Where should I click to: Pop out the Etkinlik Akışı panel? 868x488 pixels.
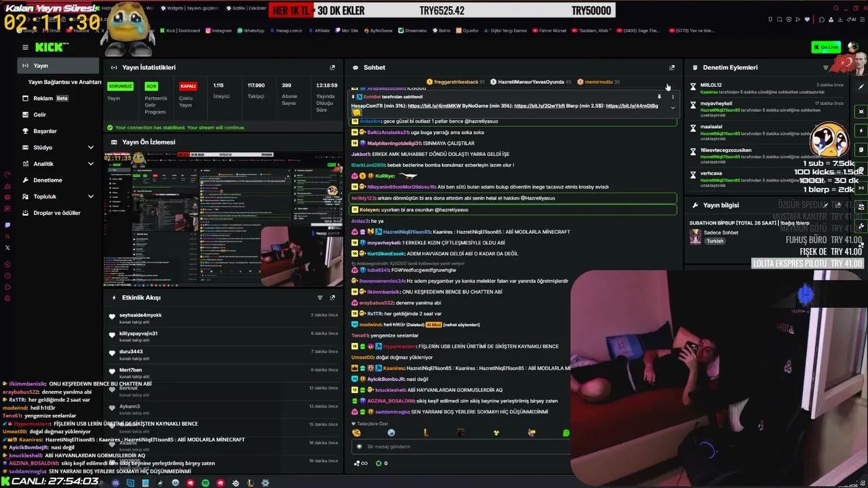tap(332, 298)
